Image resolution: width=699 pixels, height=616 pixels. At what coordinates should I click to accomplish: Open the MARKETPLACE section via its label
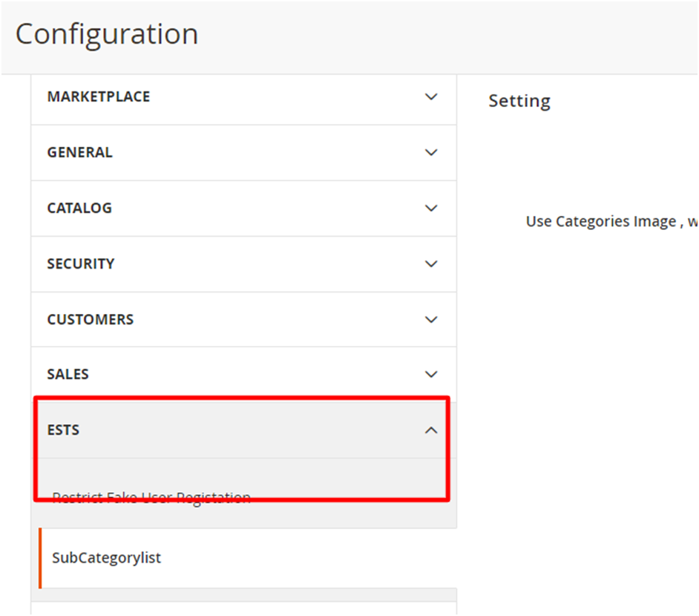[99, 96]
